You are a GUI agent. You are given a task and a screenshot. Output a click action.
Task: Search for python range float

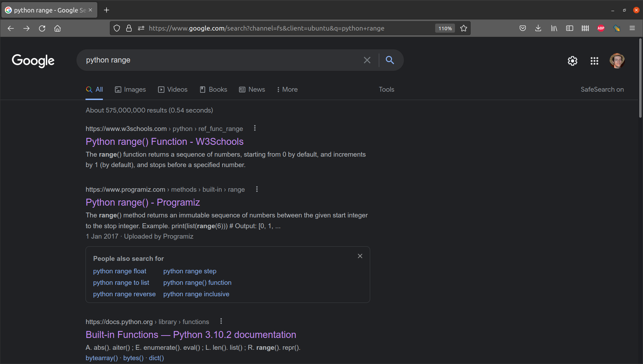120,271
